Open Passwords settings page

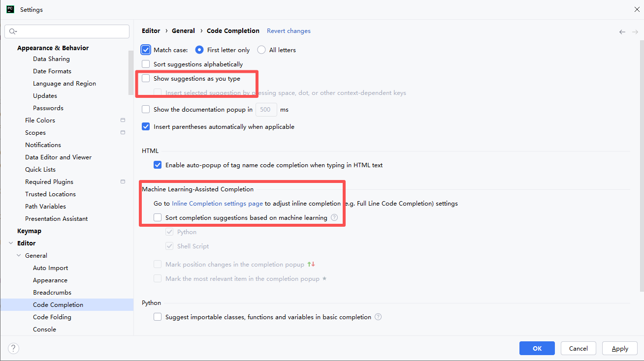48,108
